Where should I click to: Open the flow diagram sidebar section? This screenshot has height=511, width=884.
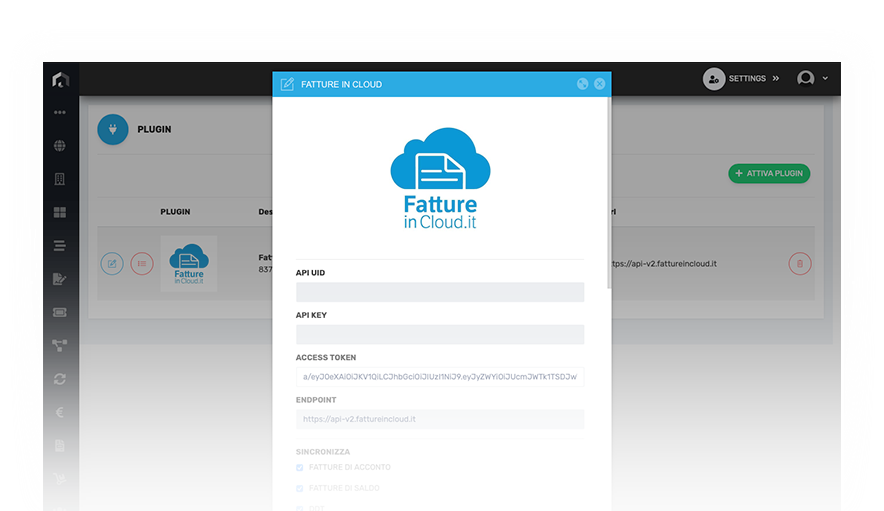[60, 345]
